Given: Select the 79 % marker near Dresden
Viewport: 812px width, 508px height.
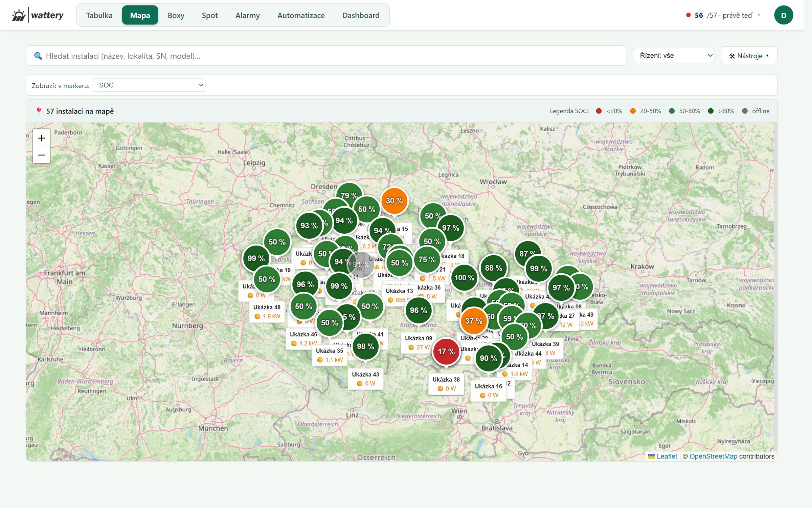Looking at the screenshot, I should tap(349, 195).
